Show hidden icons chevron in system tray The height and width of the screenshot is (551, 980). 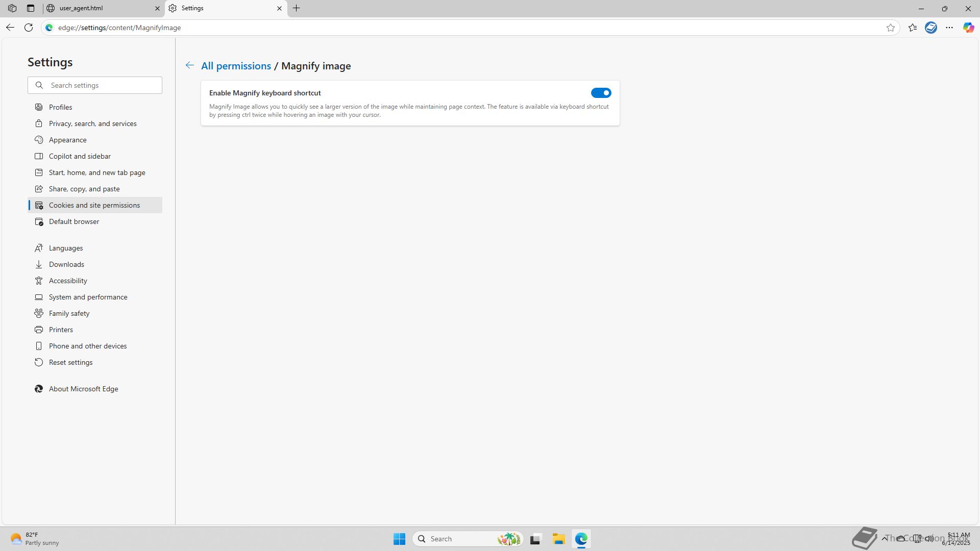point(884,538)
